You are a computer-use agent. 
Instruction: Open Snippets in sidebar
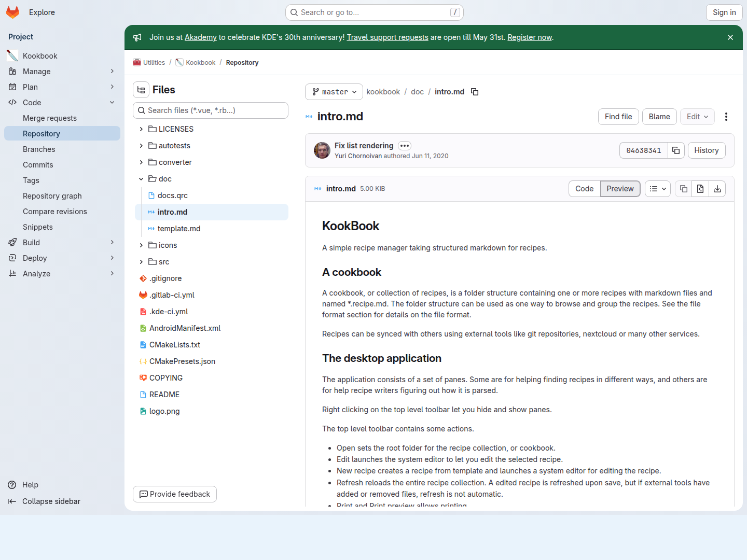(x=62, y=227)
